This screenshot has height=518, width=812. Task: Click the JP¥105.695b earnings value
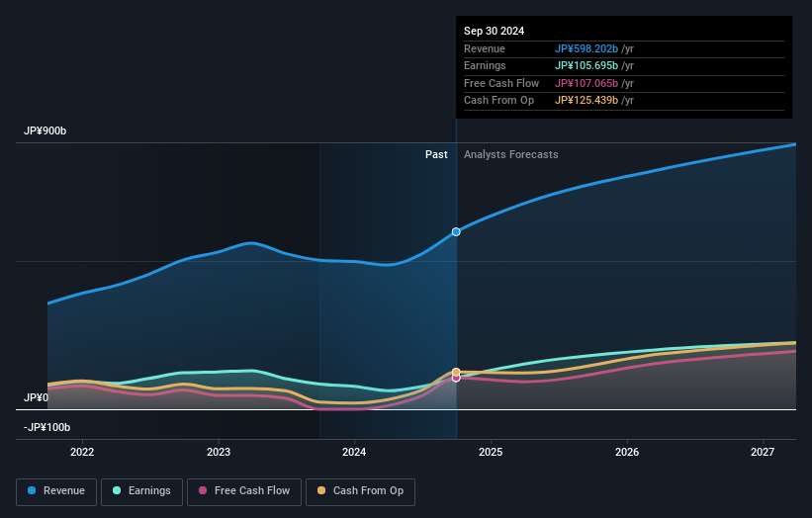point(586,65)
